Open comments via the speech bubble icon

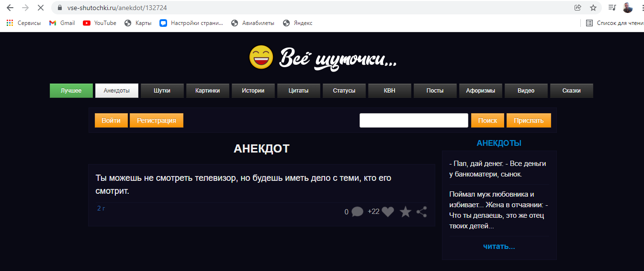[357, 212]
